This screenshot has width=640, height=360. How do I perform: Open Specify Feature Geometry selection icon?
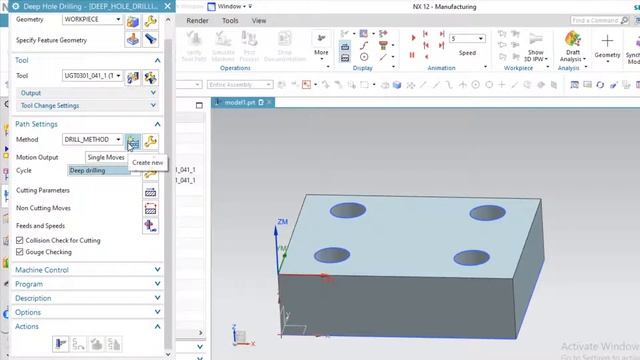[x=132, y=40]
